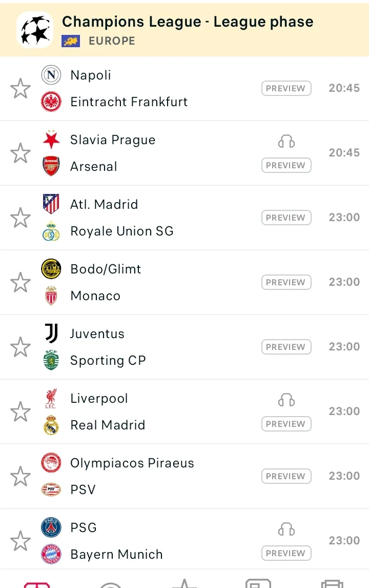
Task: Tap the audio headphones icon for Liverpool match
Action: coord(286,400)
